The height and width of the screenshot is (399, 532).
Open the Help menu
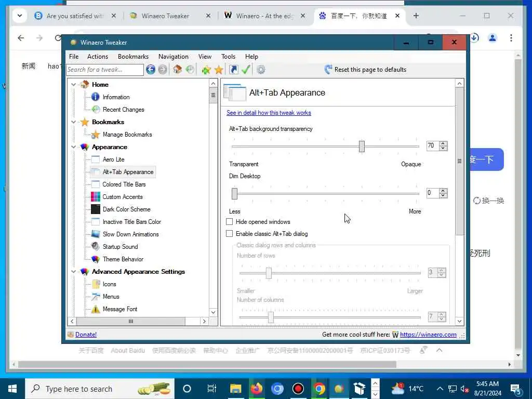(x=252, y=57)
